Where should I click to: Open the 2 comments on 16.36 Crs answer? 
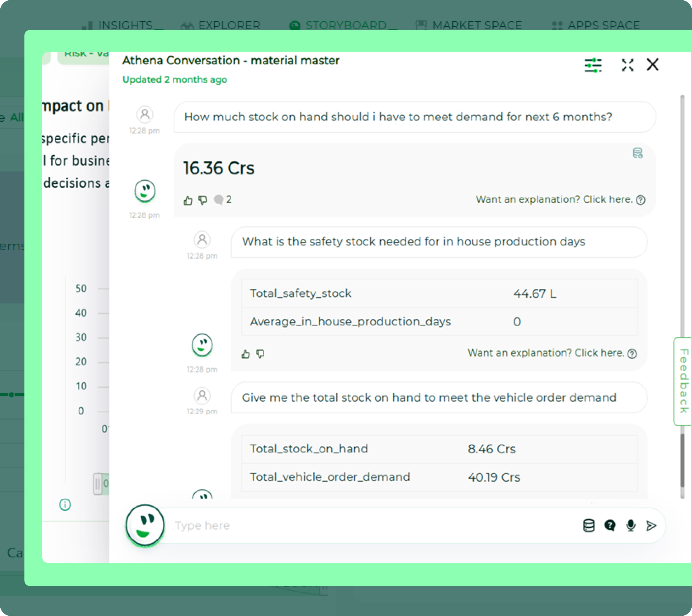223,200
